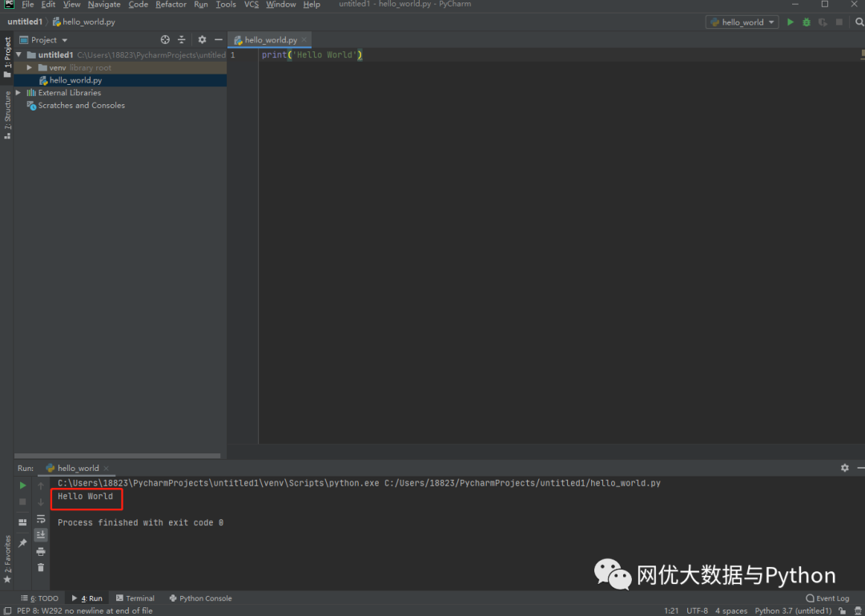Collapse the untitled1 project root
The image size is (865, 616).
[19, 54]
